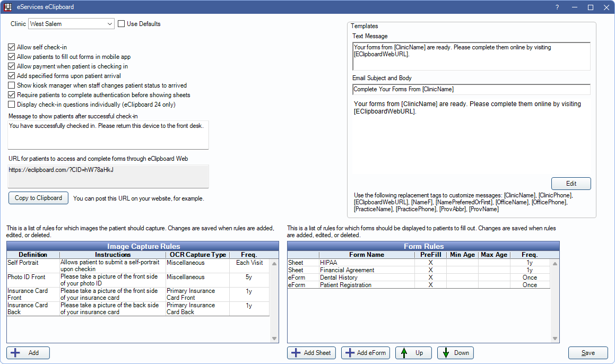Disable Allow self check-in checkbox

[12, 47]
